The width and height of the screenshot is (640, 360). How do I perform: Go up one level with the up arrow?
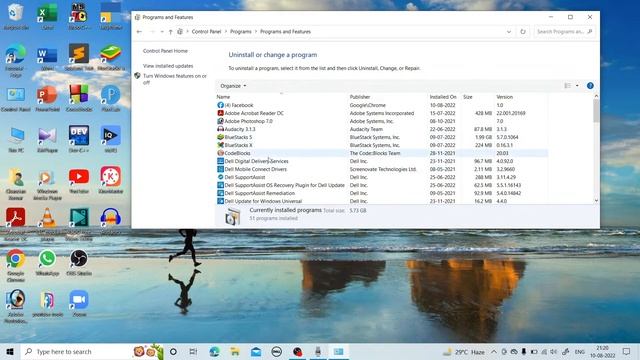coord(170,31)
